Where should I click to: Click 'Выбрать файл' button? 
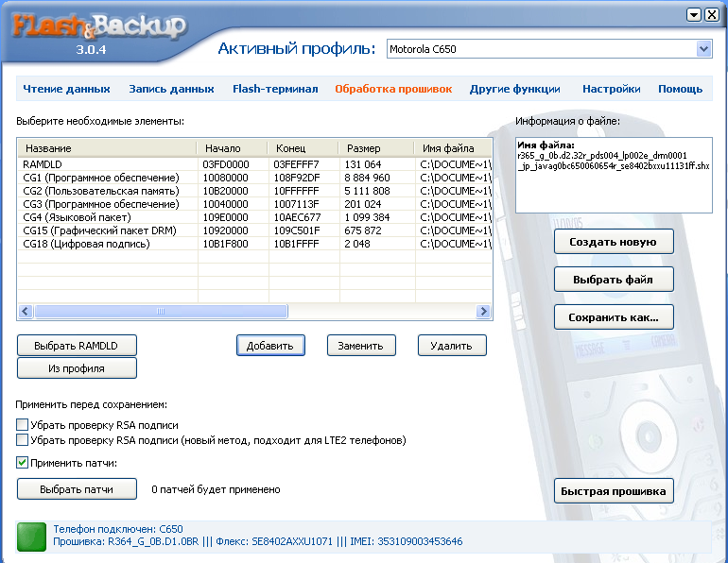point(614,280)
